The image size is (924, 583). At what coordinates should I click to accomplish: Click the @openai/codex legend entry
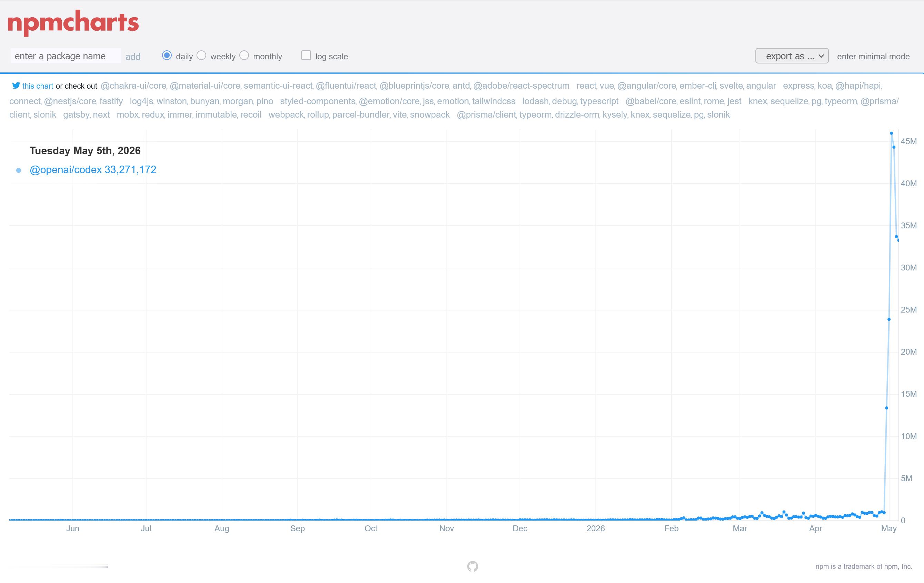click(x=93, y=170)
